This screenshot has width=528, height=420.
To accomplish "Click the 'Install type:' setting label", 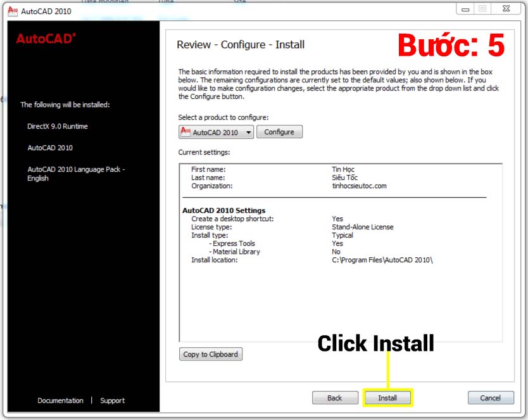I will click(x=210, y=235).
